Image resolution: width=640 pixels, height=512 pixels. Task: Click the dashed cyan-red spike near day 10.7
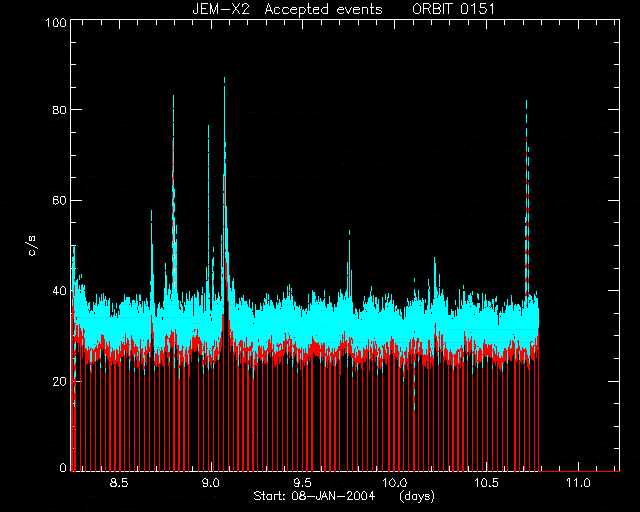coord(527,196)
